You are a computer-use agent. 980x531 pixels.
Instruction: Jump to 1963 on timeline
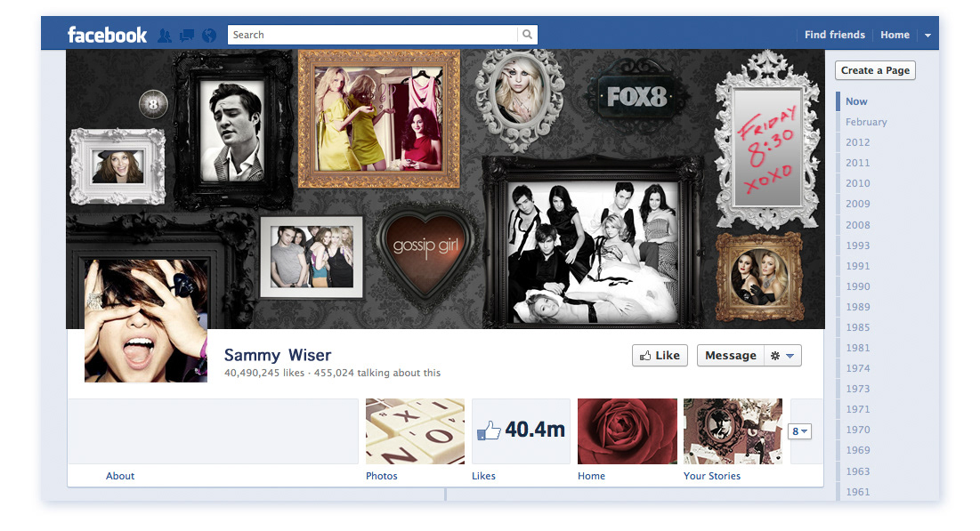coord(857,471)
